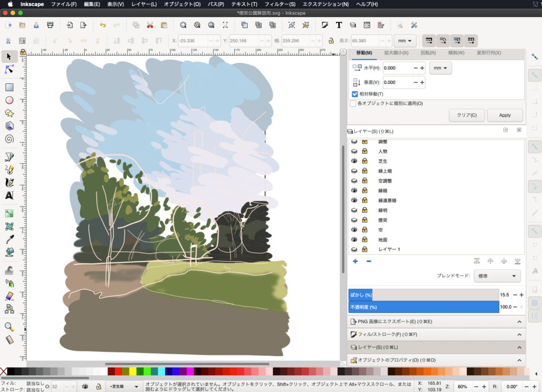This screenshot has width=542, height=392.
Task: Click the Add layer plus icon
Action: click(x=355, y=261)
